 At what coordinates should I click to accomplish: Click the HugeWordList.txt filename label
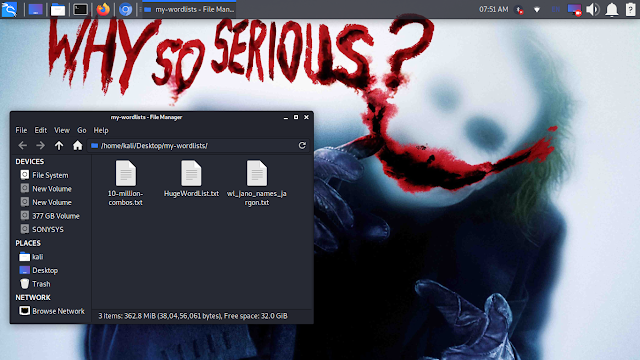click(191, 193)
